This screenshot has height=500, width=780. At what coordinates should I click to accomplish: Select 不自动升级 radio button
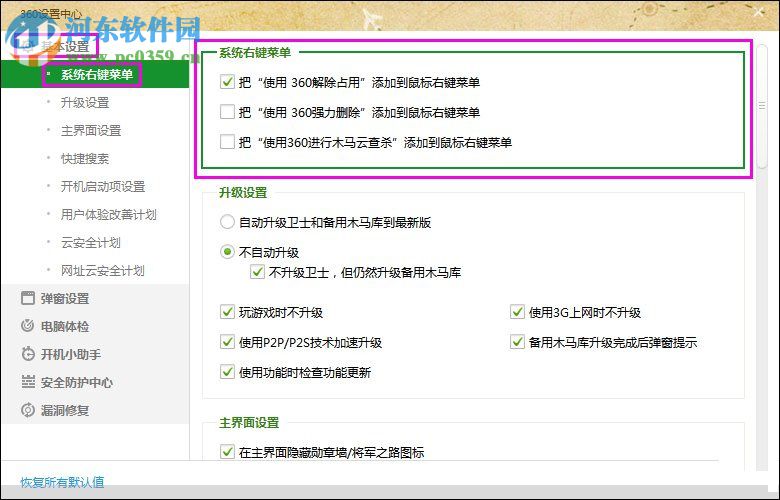227,252
